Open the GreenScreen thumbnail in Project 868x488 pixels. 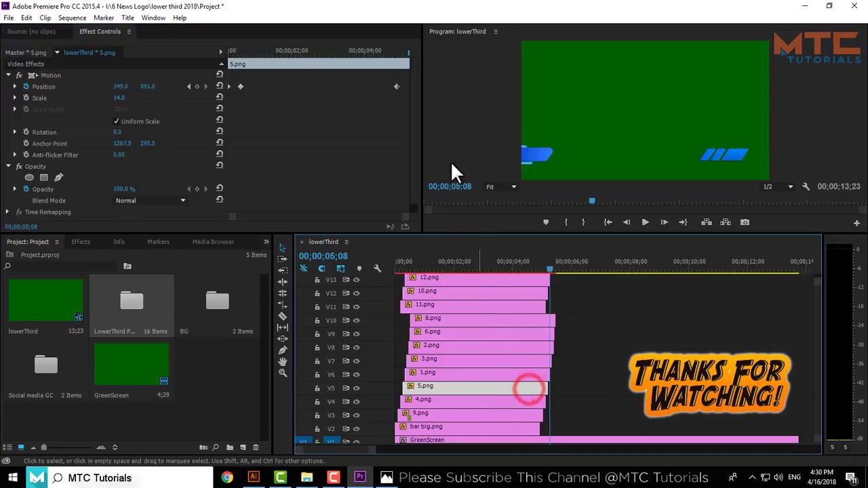(132, 364)
